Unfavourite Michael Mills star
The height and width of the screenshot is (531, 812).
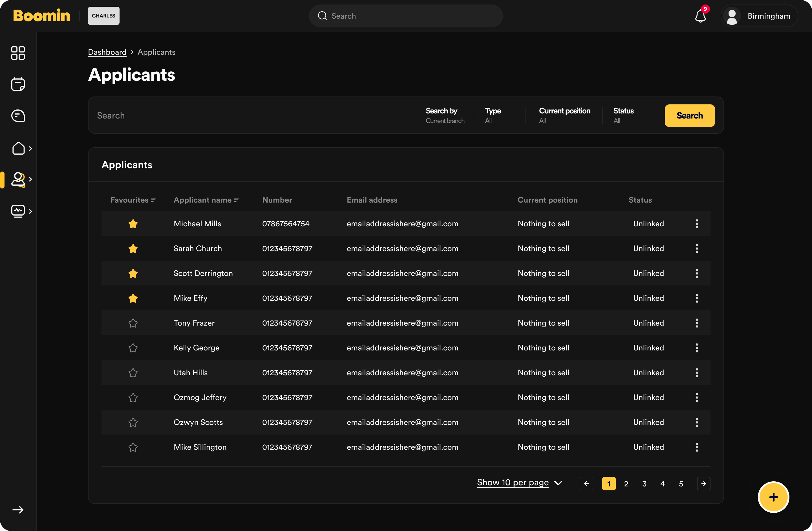click(x=133, y=224)
